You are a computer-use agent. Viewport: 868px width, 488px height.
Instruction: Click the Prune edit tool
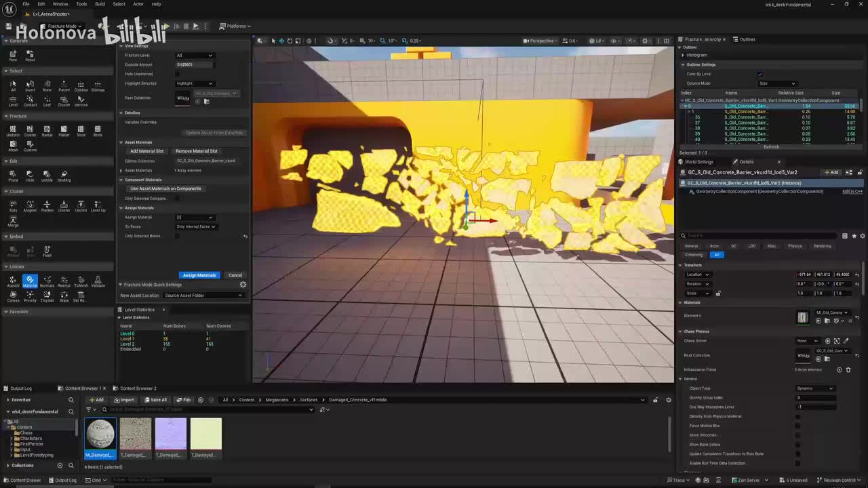13,176
